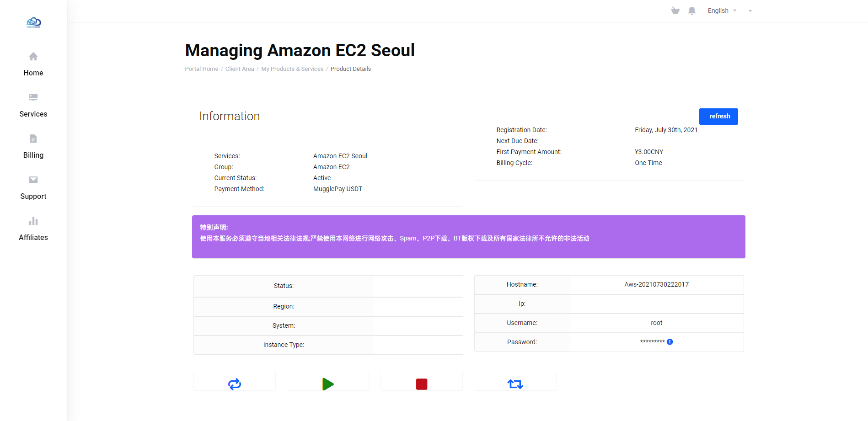Click the purple special notice banner

pyautogui.click(x=469, y=237)
